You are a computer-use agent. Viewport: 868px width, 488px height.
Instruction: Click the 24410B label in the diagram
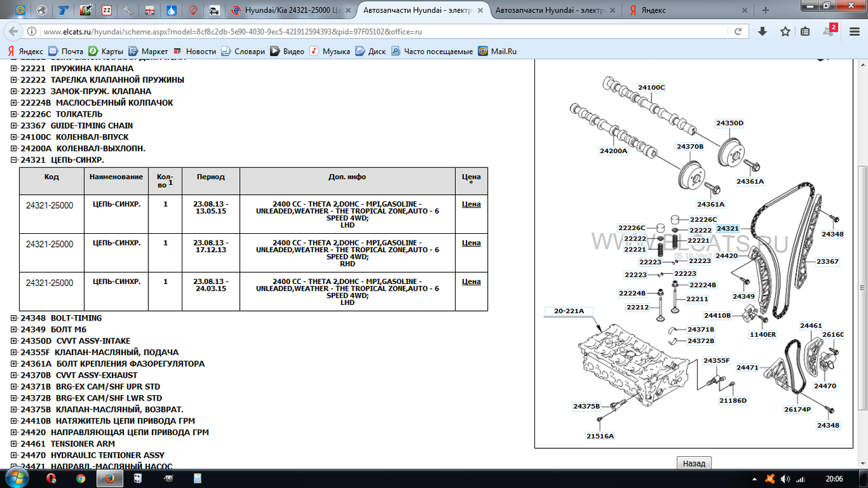pyautogui.click(x=717, y=315)
